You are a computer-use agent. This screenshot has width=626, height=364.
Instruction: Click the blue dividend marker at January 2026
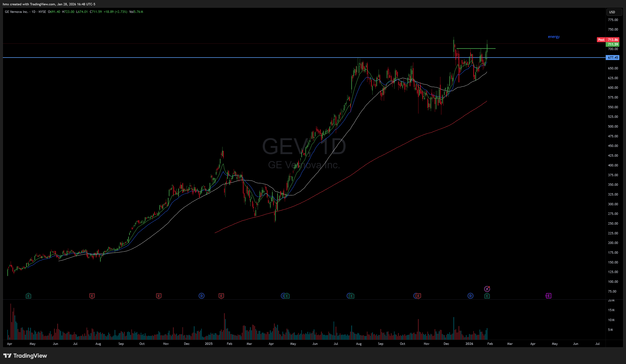(x=470, y=296)
